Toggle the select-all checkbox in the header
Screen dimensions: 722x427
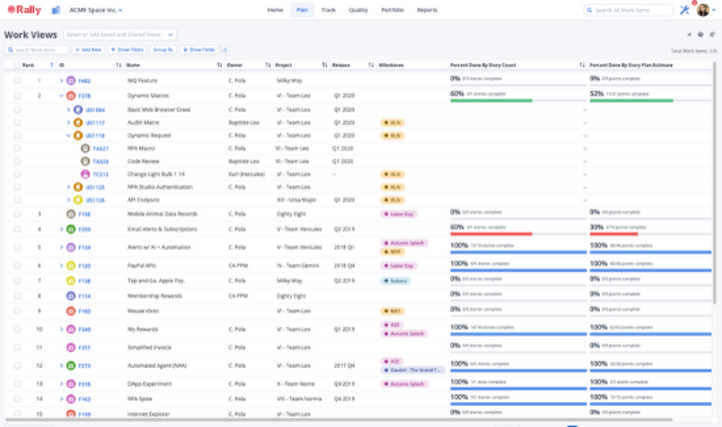coord(15,64)
